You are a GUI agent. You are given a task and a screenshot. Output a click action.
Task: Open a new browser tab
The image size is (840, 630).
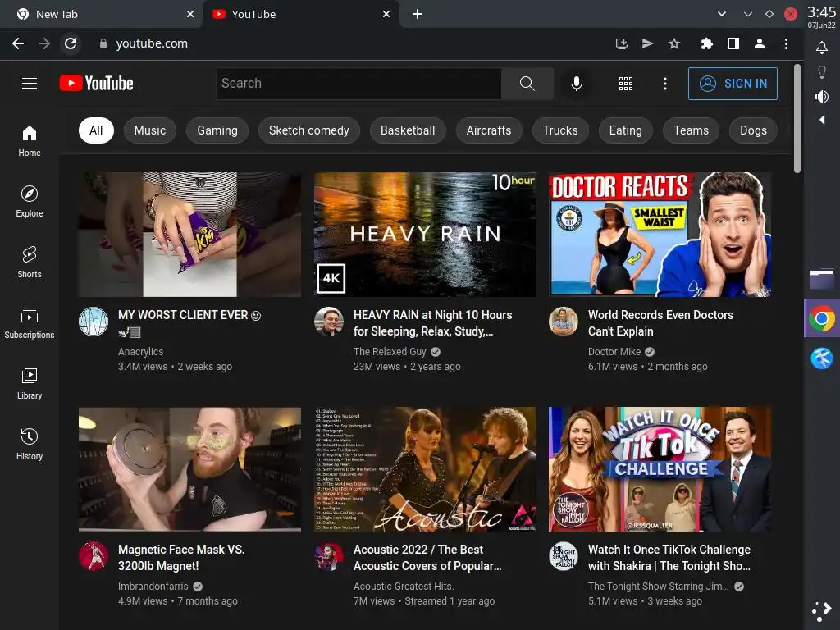click(418, 15)
